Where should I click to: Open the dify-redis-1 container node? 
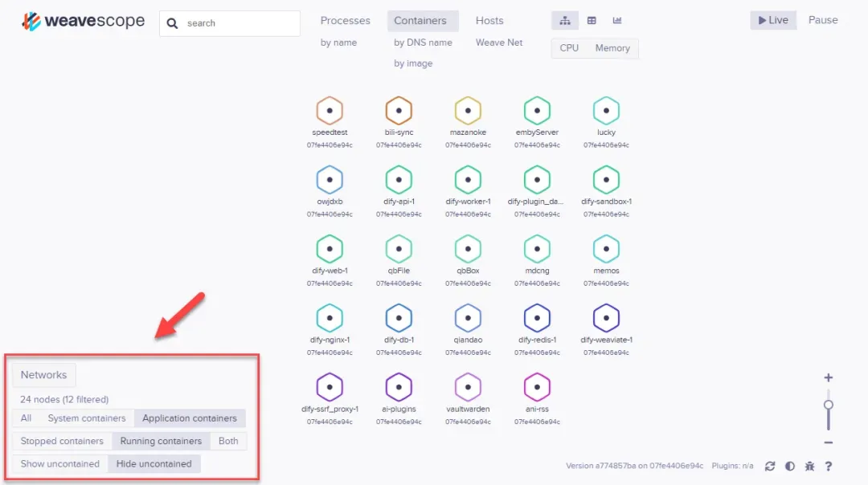click(537, 318)
